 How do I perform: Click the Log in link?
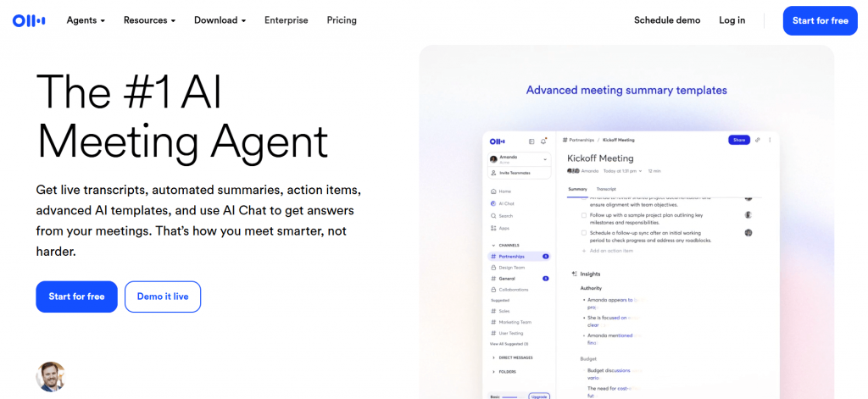pos(732,20)
